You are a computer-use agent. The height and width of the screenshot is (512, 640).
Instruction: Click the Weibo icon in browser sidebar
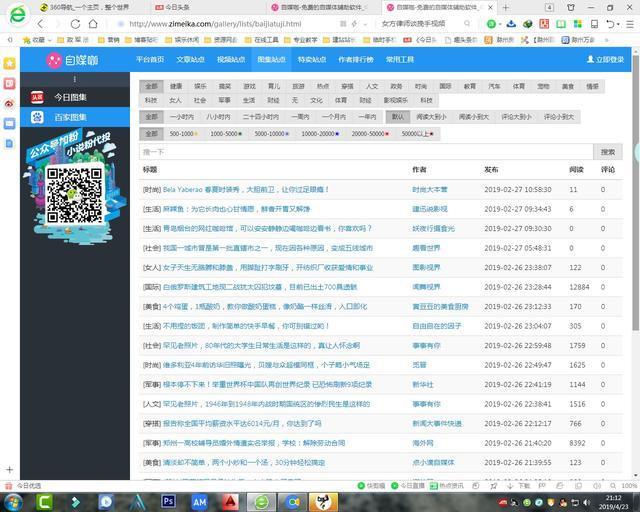coord(10,103)
